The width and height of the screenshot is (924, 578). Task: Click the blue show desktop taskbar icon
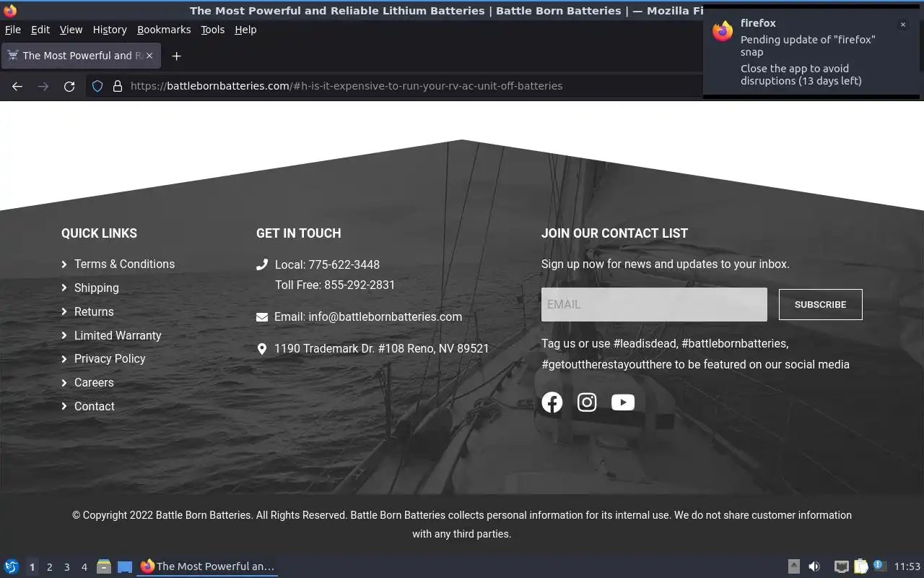point(125,566)
